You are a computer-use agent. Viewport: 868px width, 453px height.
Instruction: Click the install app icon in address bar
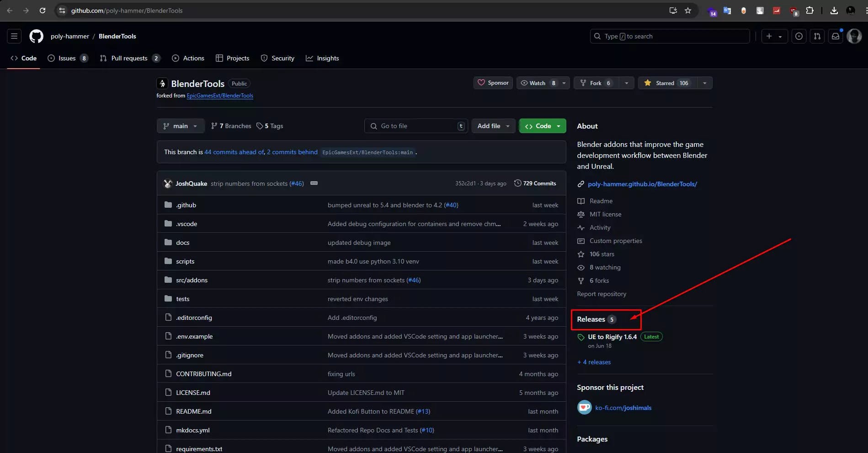673,11
